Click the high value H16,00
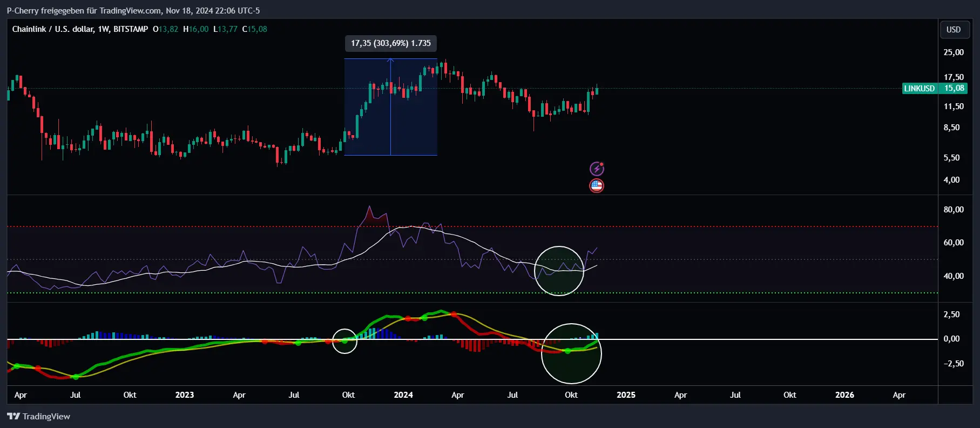980x428 pixels. coord(195,29)
